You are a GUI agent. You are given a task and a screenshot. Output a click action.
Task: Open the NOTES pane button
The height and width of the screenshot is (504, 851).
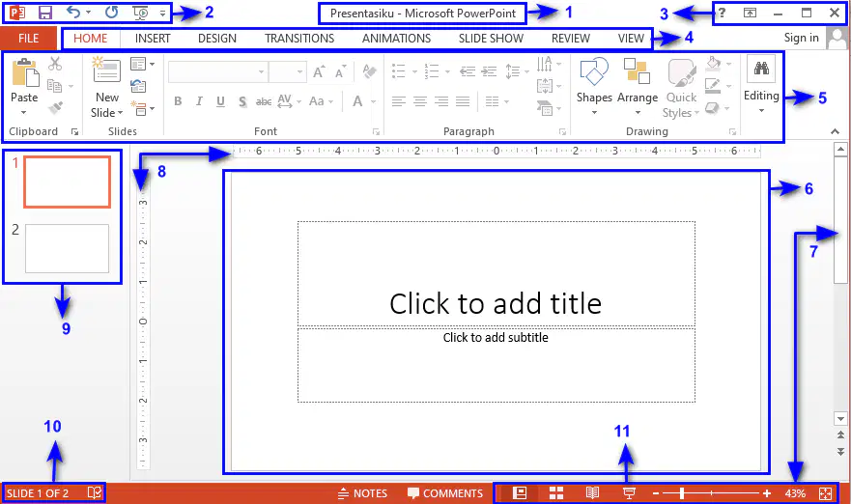pyautogui.click(x=362, y=493)
